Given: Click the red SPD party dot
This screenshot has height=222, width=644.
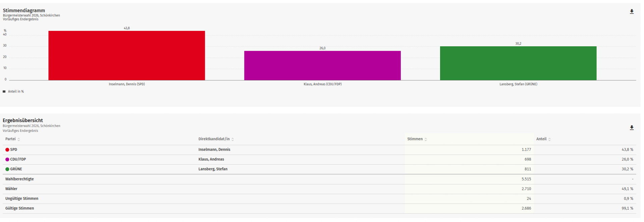Looking at the screenshot, I should [7, 150].
